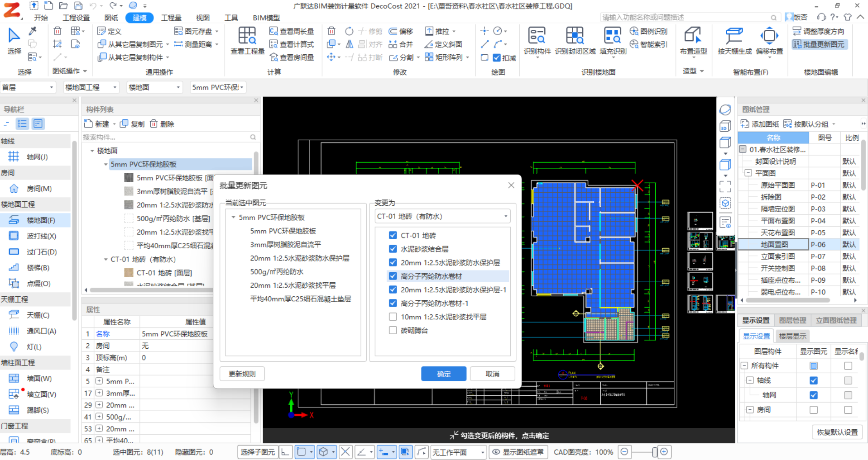
Task: Select 天棚(C) in navigation bar
Action: point(35,315)
